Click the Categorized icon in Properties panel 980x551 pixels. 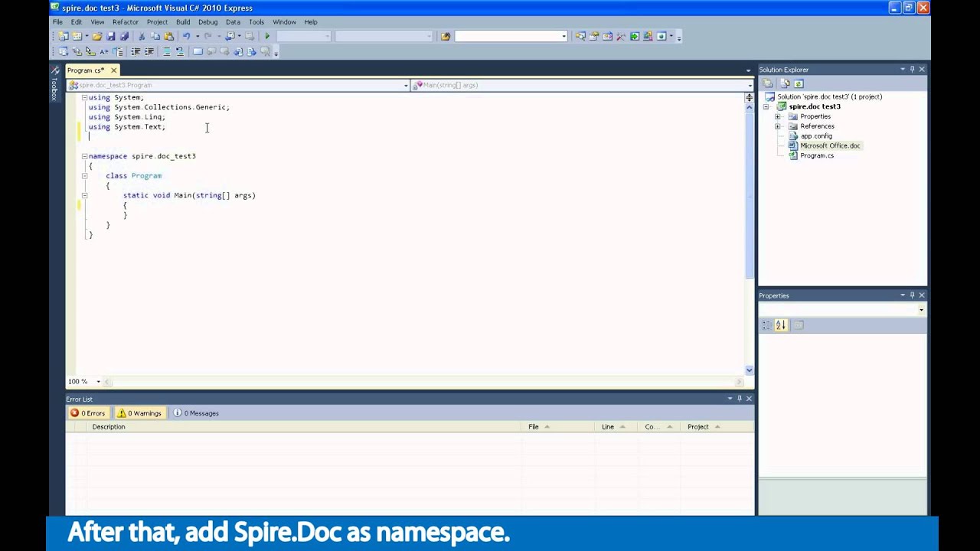tap(767, 325)
